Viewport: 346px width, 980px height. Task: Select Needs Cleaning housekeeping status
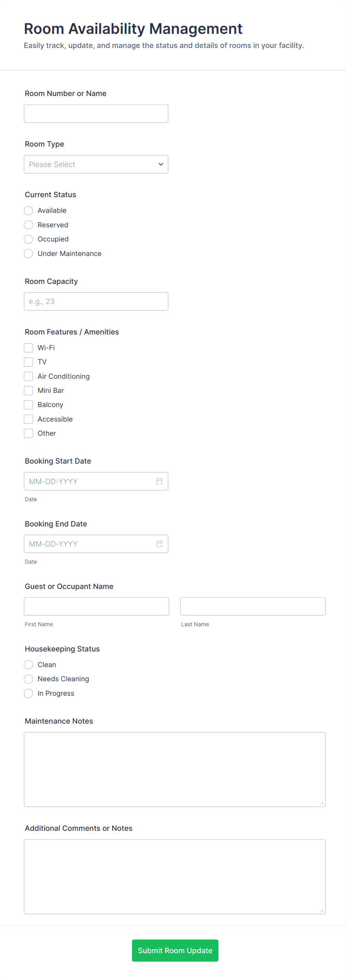(x=29, y=679)
